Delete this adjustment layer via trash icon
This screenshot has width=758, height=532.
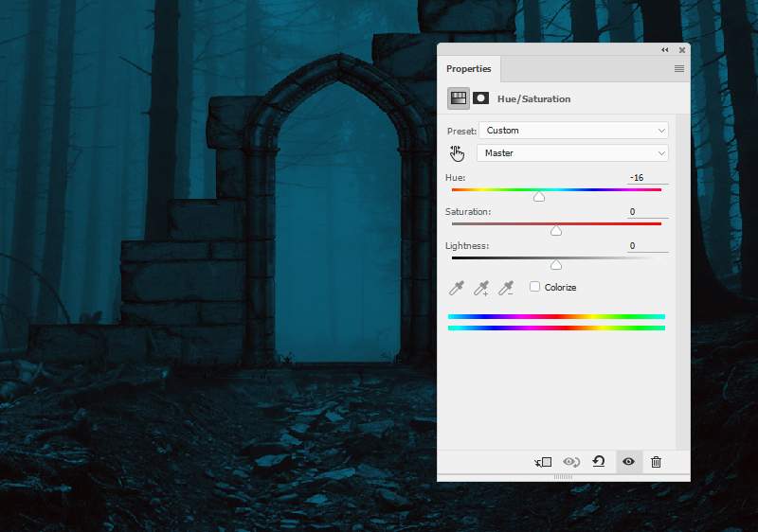[x=656, y=462]
